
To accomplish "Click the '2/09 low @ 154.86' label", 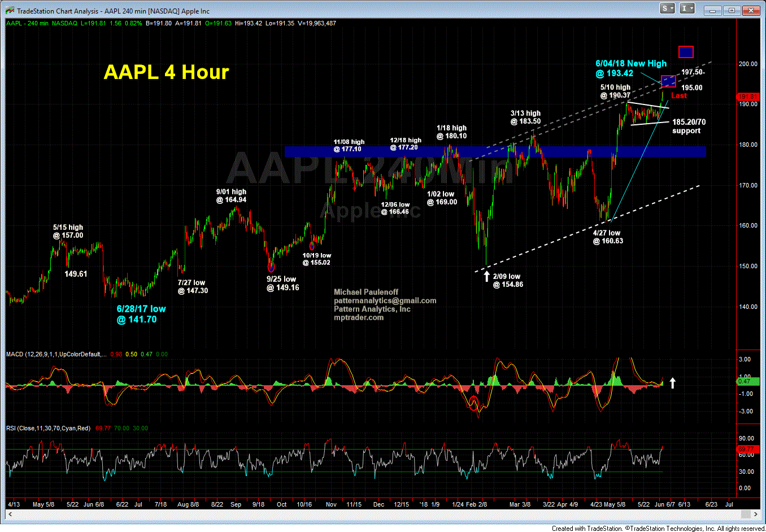I will click(507, 280).
